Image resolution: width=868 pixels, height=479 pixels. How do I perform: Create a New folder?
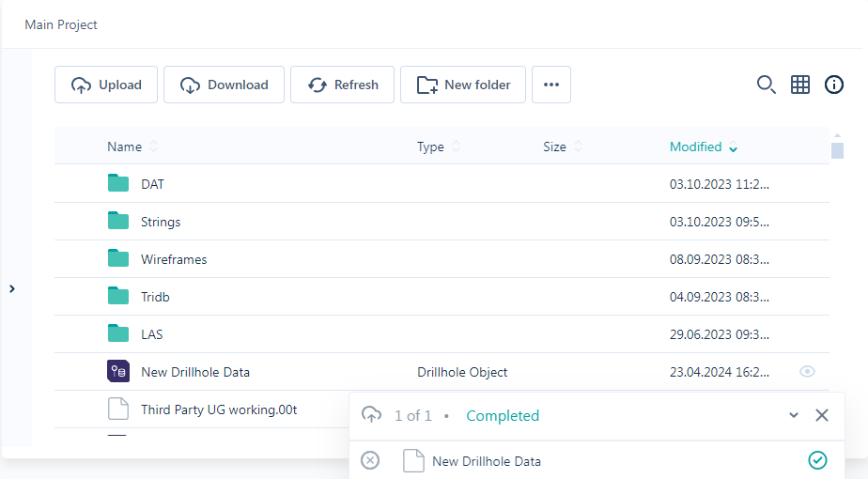[463, 85]
